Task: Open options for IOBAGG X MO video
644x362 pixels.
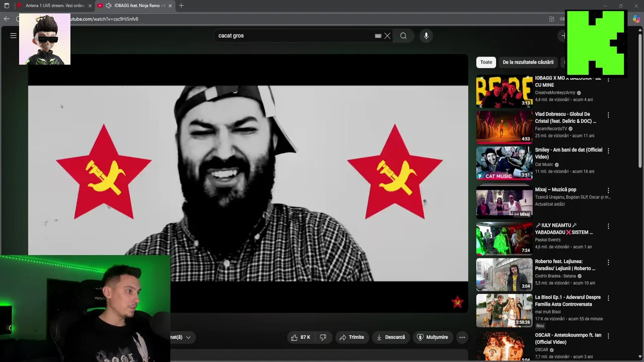Action: click(608, 79)
